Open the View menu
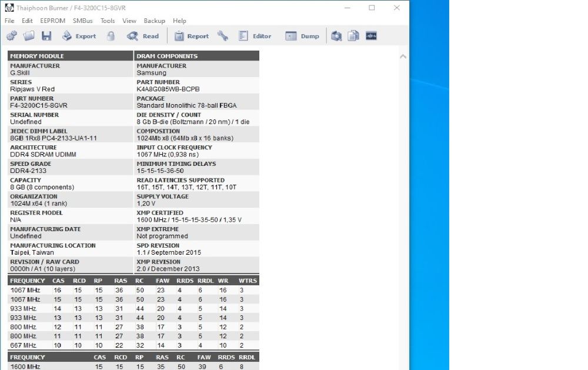Screen dimensions: 588x370 [129, 21]
